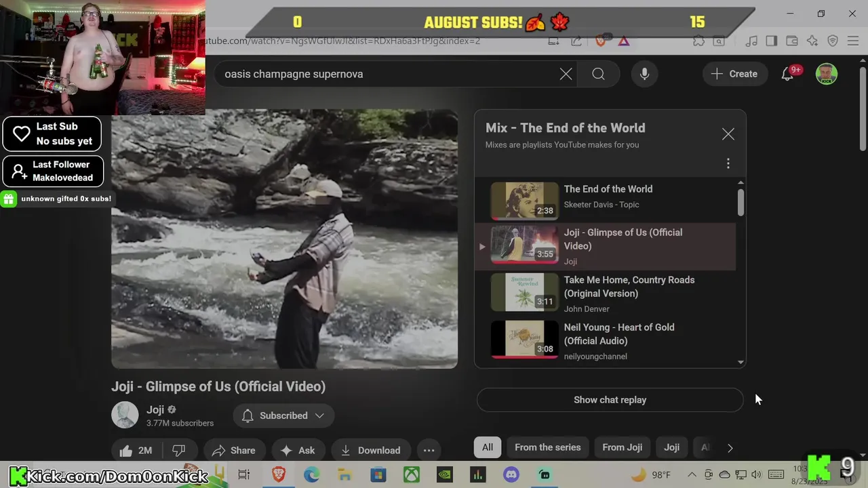Start voice search with the microphone

[x=645, y=74]
